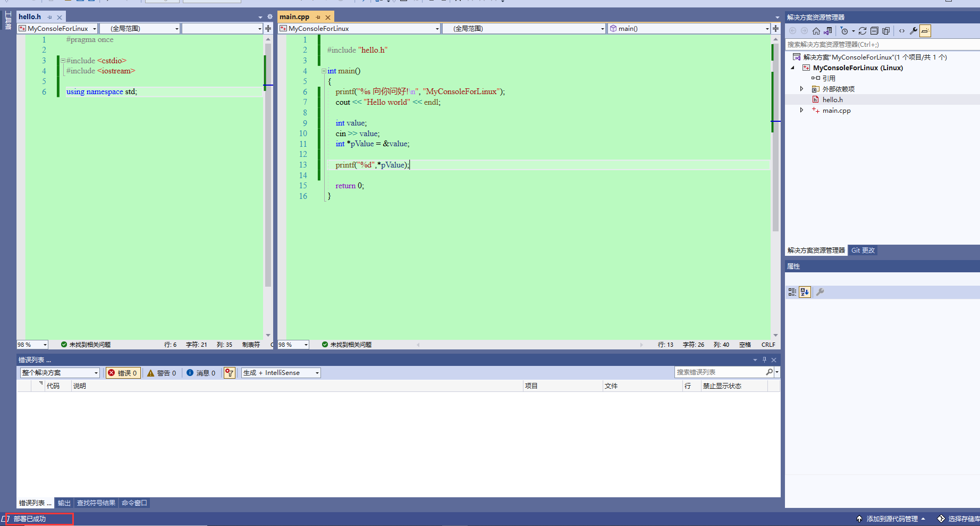Screen dimensions: 980x526
Task: Click the Show All Files icon
Action: coord(886,31)
